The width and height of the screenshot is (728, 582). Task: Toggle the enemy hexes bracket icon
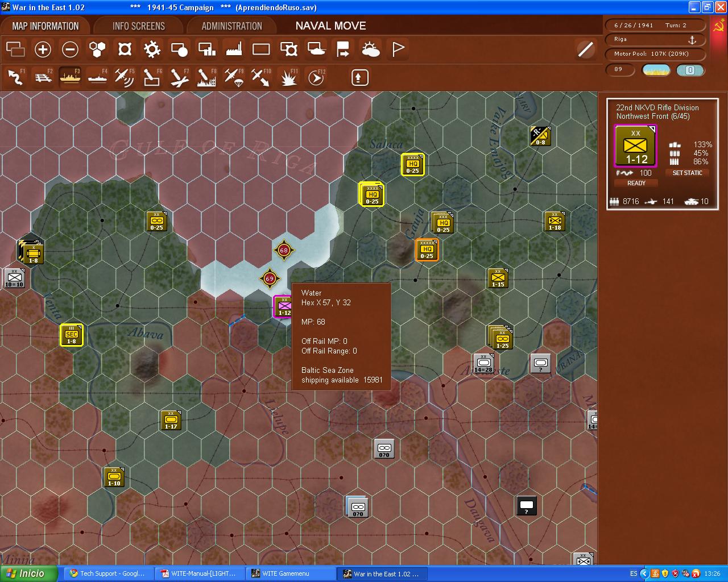pos(125,49)
